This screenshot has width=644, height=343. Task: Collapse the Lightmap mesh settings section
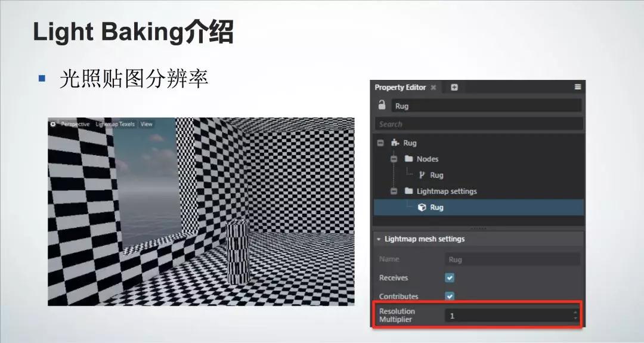pyautogui.click(x=379, y=239)
